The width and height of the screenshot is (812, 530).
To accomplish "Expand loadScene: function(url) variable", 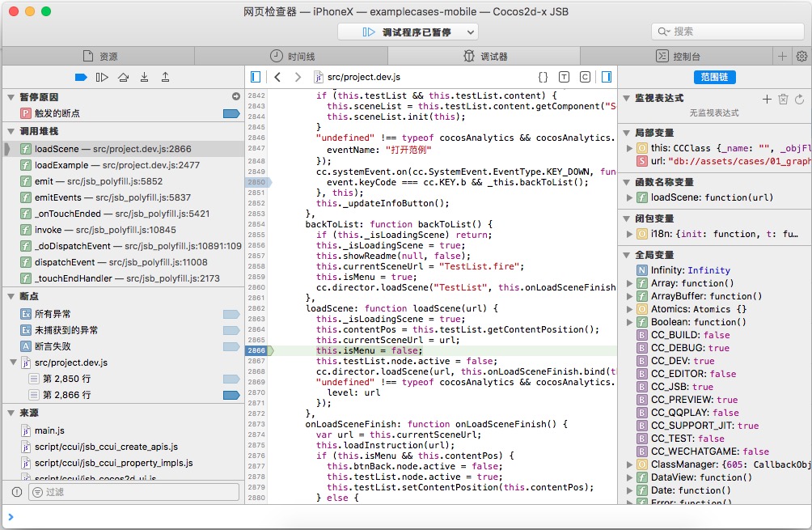I will (x=629, y=197).
